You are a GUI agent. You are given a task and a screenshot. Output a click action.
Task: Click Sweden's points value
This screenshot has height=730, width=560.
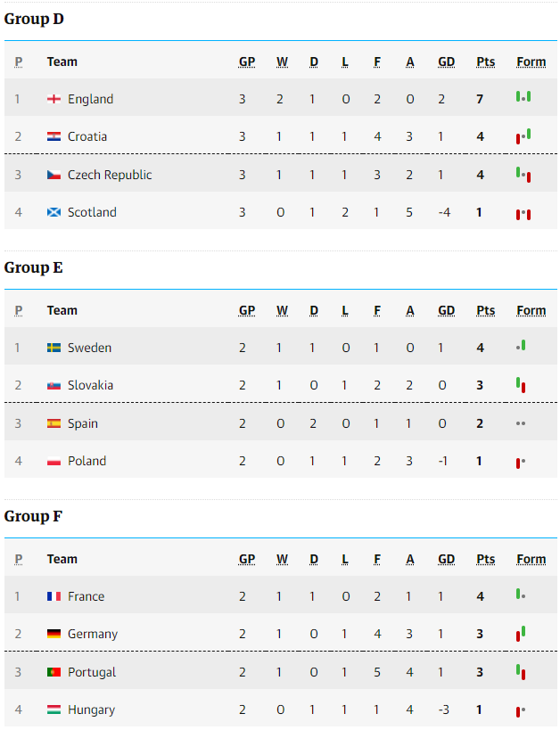pyautogui.click(x=480, y=348)
